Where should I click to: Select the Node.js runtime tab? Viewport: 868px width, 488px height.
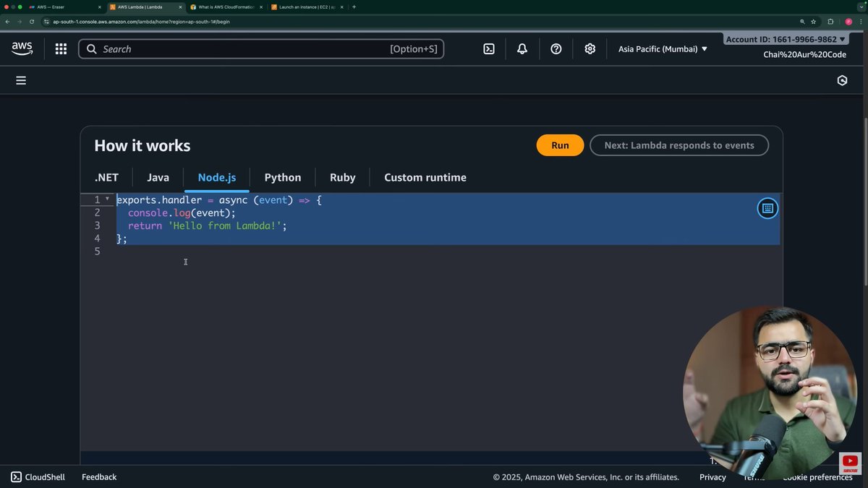[x=217, y=178]
